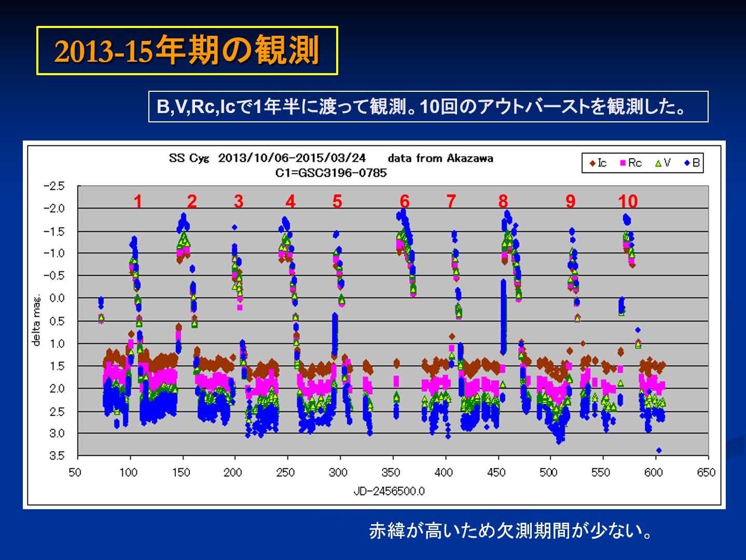Select the B,V,Rc,Ic description text box
The height and width of the screenshot is (560, 746).
(428, 107)
